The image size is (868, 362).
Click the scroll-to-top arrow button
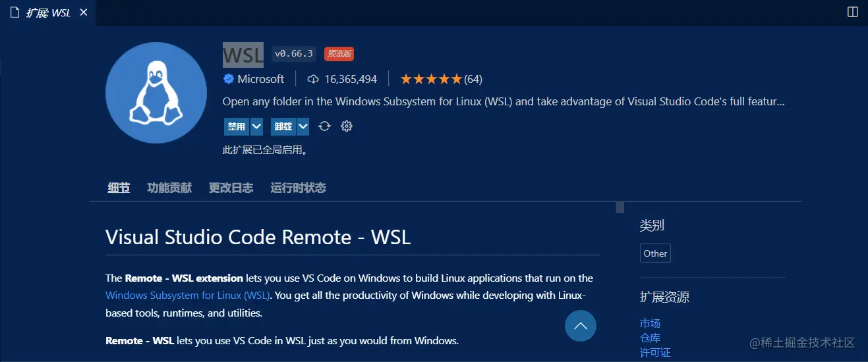(x=581, y=326)
